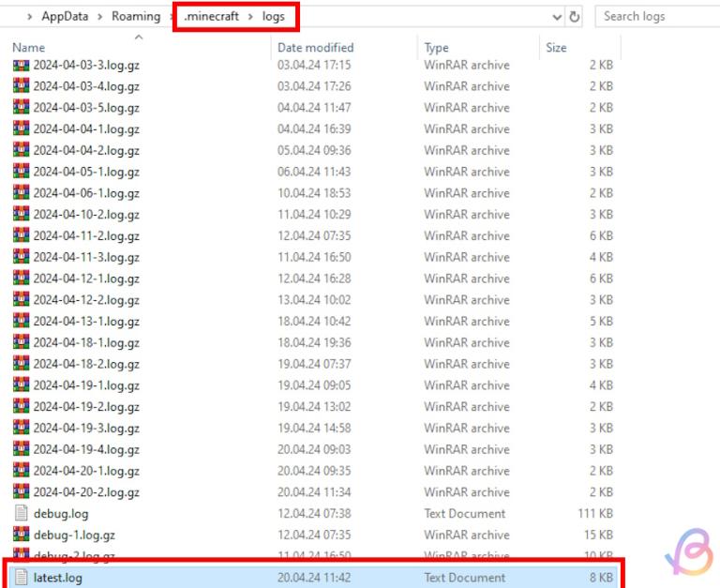Sort by the Size column header
720x588 pixels.
coord(556,47)
